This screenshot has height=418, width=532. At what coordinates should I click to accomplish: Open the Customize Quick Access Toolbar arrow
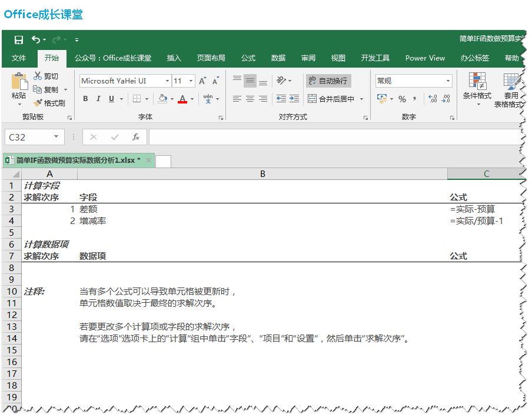click(77, 40)
